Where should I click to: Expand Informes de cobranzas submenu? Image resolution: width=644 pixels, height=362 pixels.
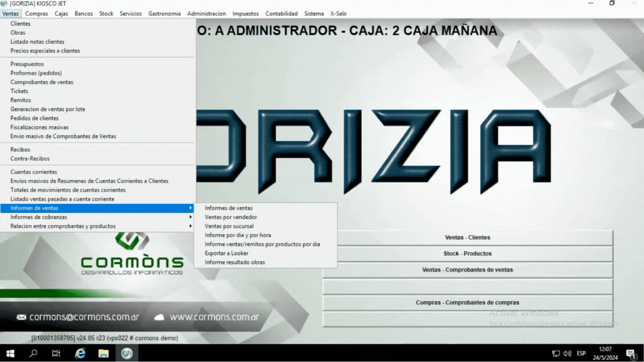point(97,217)
